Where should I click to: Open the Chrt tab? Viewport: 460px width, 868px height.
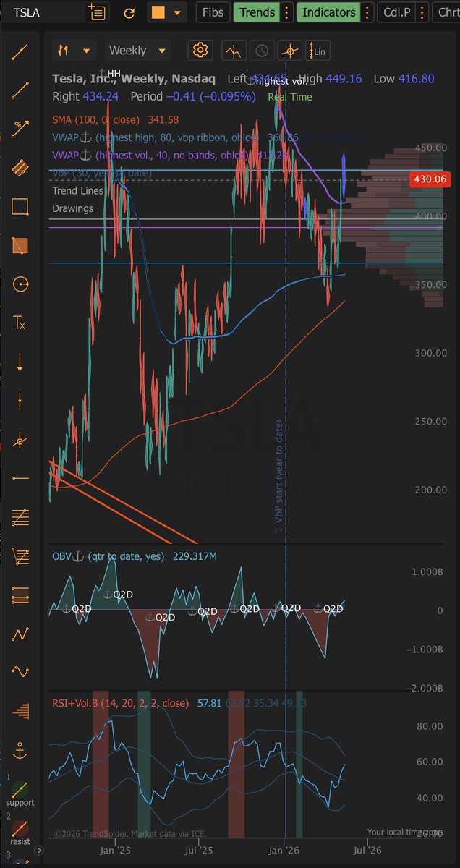(x=446, y=12)
